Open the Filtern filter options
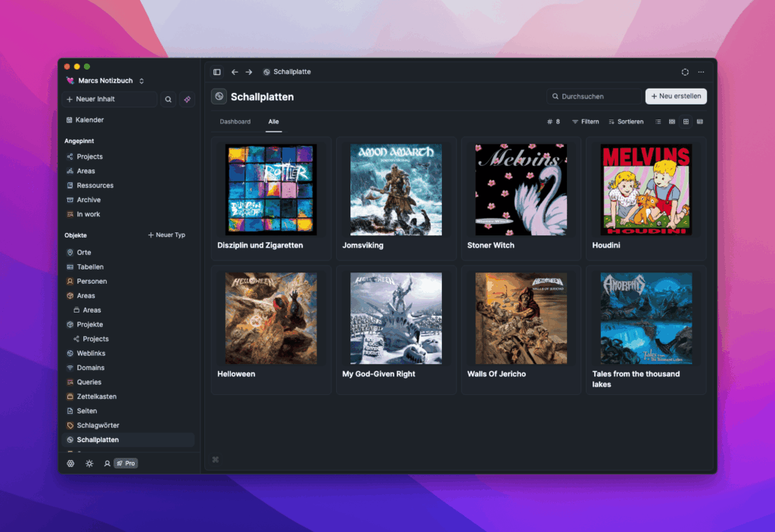 pyautogui.click(x=585, y=122)
